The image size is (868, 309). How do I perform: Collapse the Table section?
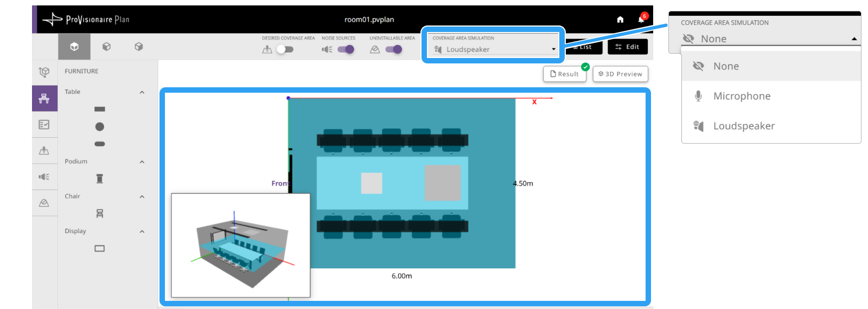click(x=142, y=92)
